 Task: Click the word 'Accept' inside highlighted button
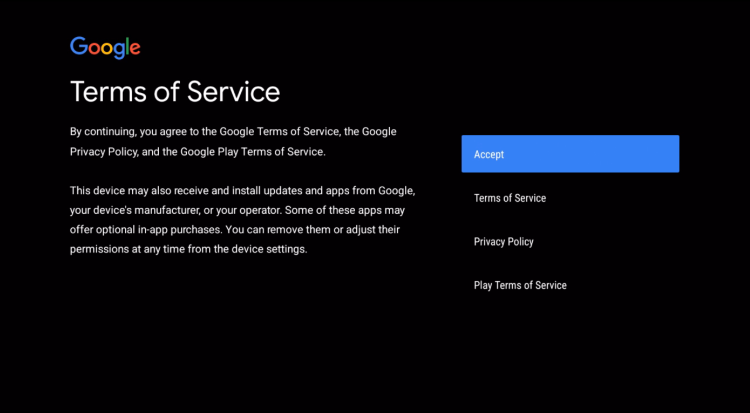click(x=489, y=155)
